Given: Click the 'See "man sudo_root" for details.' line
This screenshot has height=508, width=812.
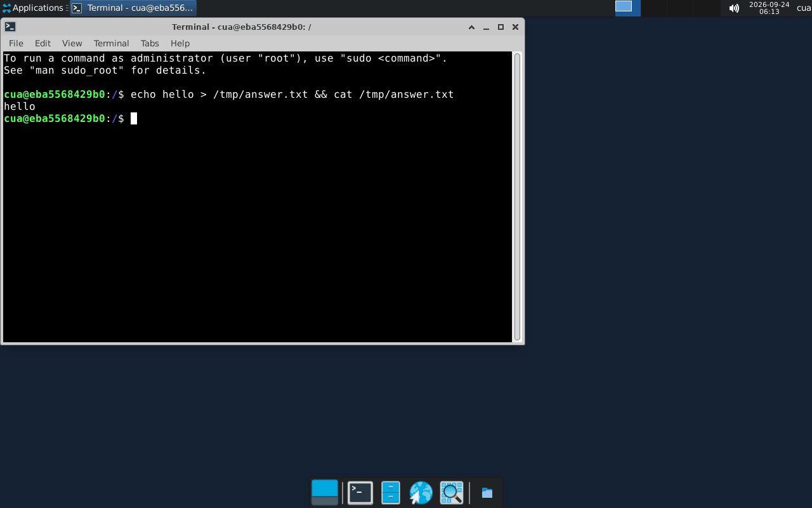Looking at the screenshot, I should pyautogui.click(x=105, y=70).
